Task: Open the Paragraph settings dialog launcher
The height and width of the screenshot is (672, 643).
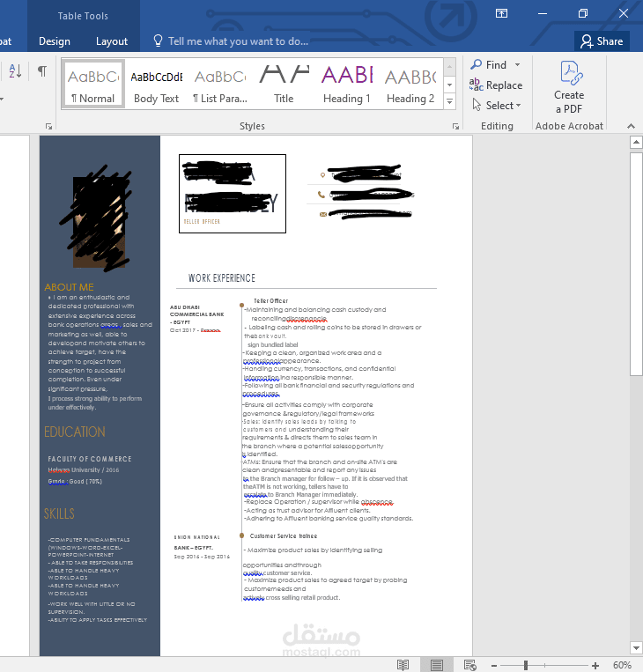Action: tap(48, 127)
